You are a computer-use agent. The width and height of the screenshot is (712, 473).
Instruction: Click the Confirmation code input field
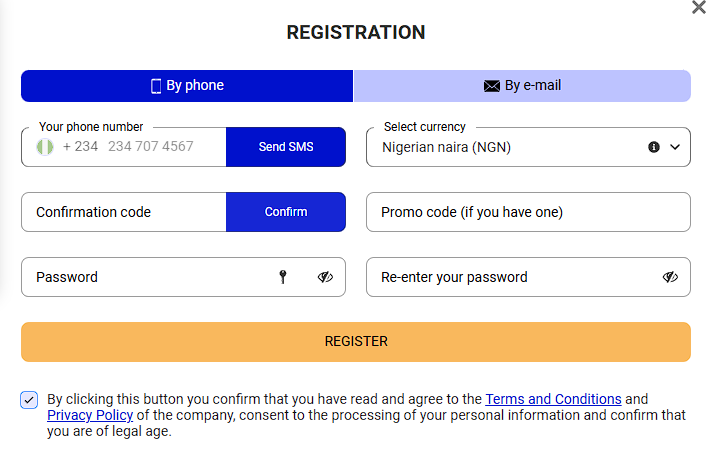[x=124, y=212]
